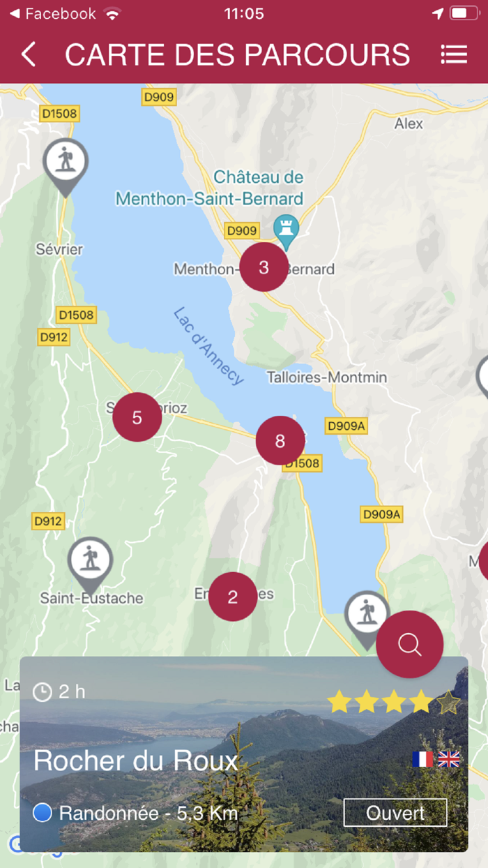This screenshot has height=868, width=488.
Task: Tap the four-star rating
Action: point(394,702)
